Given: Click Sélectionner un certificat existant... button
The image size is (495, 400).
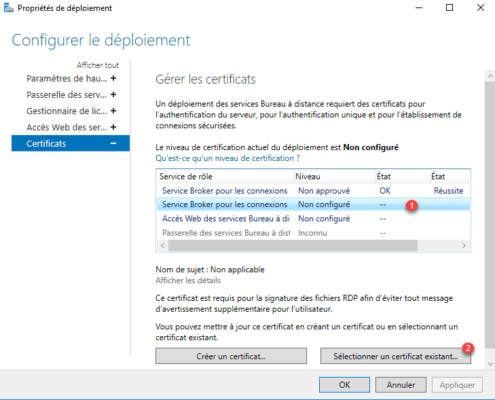Looking at the screenshot, I should coord(395,356).
